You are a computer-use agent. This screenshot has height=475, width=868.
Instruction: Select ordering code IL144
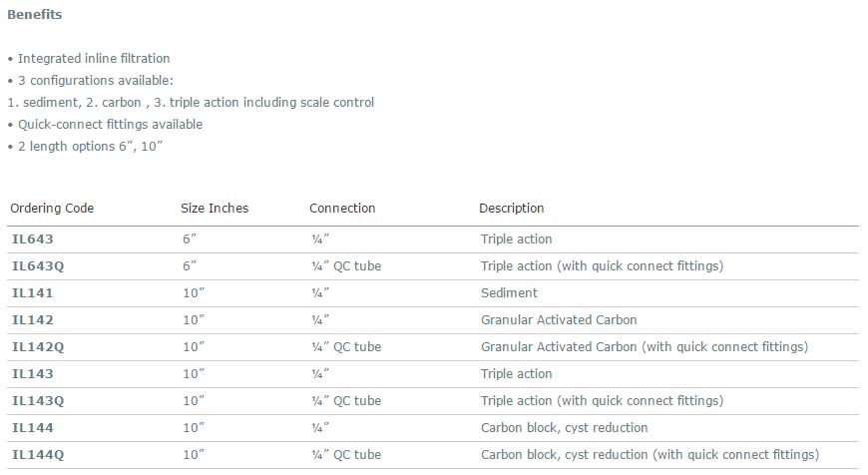coord(33,428)
